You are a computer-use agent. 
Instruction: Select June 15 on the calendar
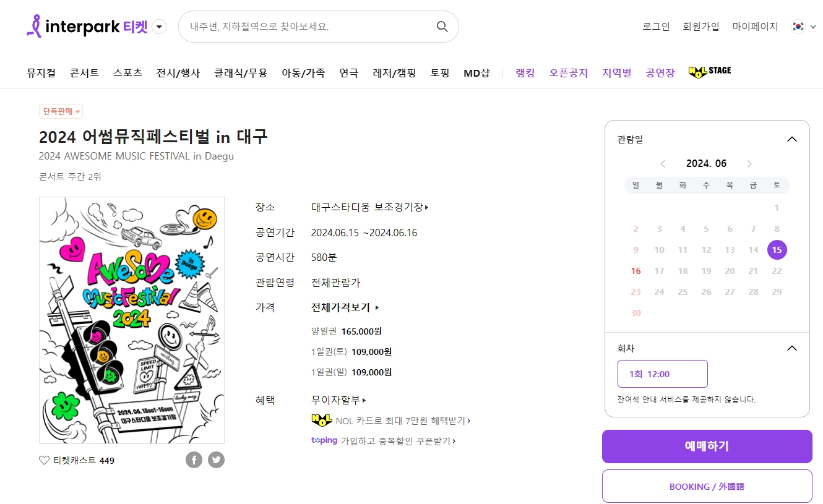pos(777,250)
